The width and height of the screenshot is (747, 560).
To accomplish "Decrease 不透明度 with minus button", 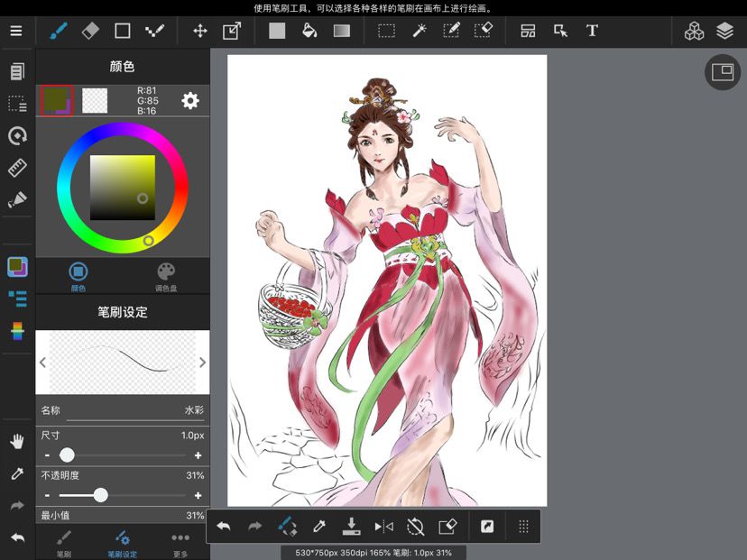I will pos(47,495).
